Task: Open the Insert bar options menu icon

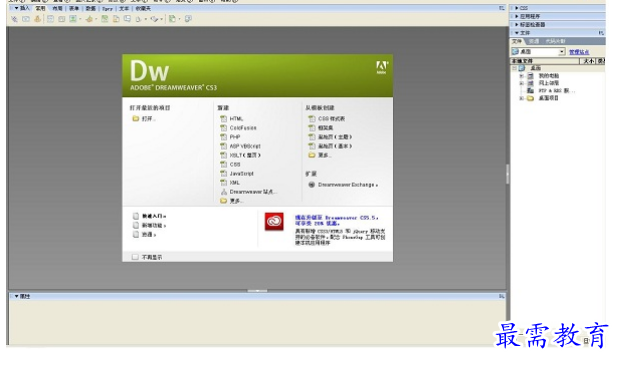Action: pyautogui.click(x=501, y=8)
